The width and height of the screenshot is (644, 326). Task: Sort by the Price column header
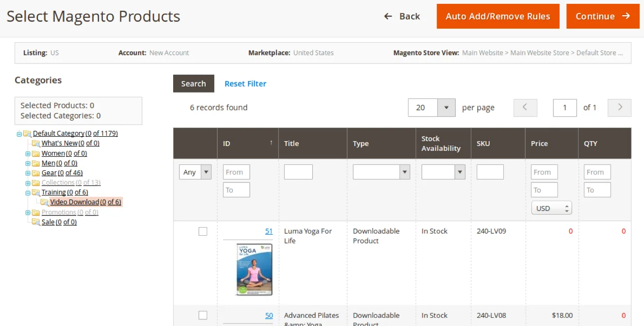coord(551,143)
